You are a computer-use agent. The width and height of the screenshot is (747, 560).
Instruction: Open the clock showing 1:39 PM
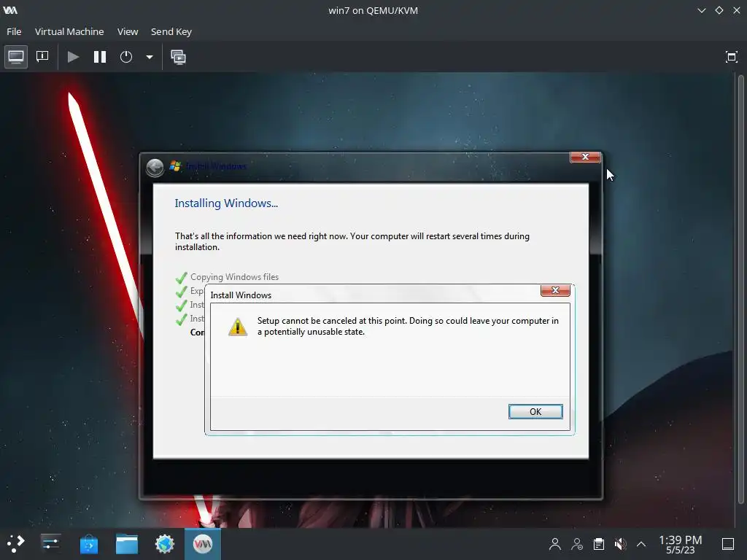click(x=681, y=544)
